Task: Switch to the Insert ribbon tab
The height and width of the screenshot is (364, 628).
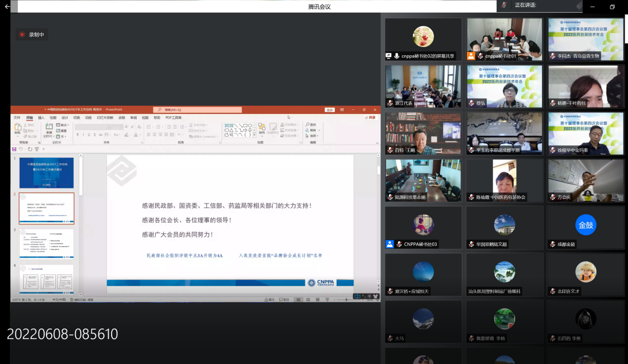Action: pos(41,117)
